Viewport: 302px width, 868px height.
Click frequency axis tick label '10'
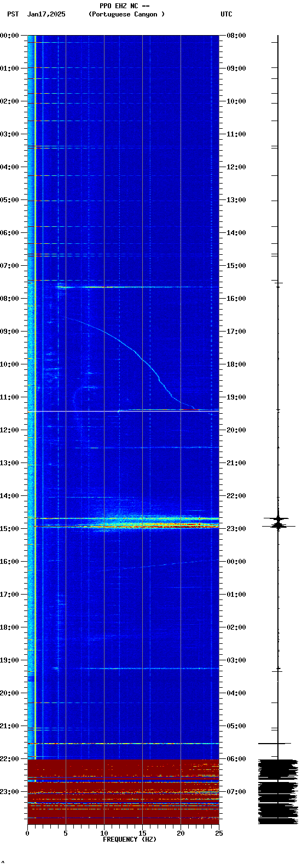(104, 833)
